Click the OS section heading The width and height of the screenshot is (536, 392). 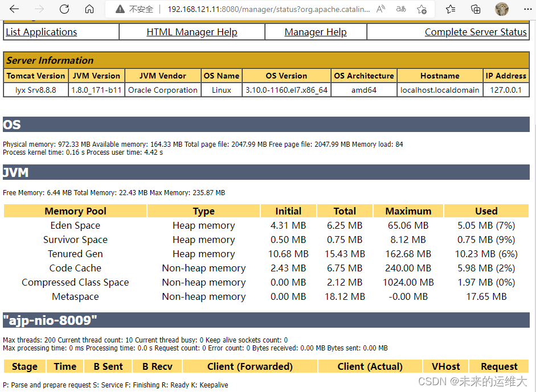266,124
